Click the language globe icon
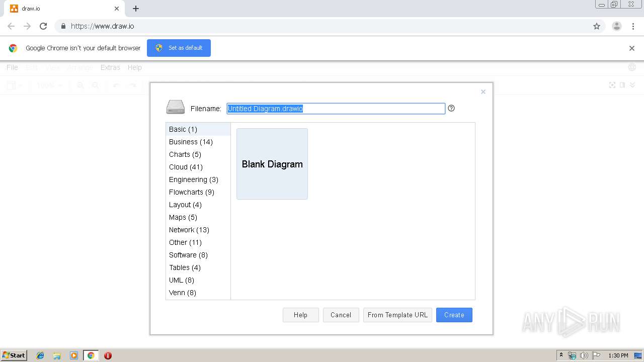The width and height of the screenshot is (644, 362). pos(632,67)
